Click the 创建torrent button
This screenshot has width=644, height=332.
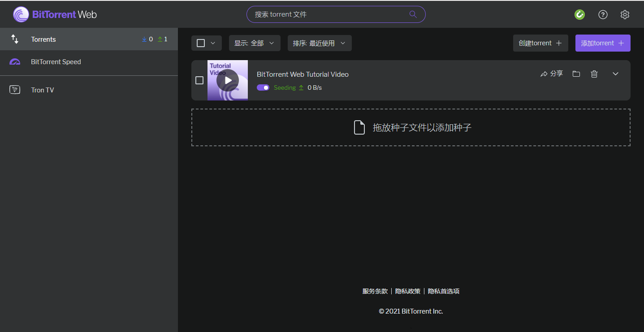pos(540,43)
